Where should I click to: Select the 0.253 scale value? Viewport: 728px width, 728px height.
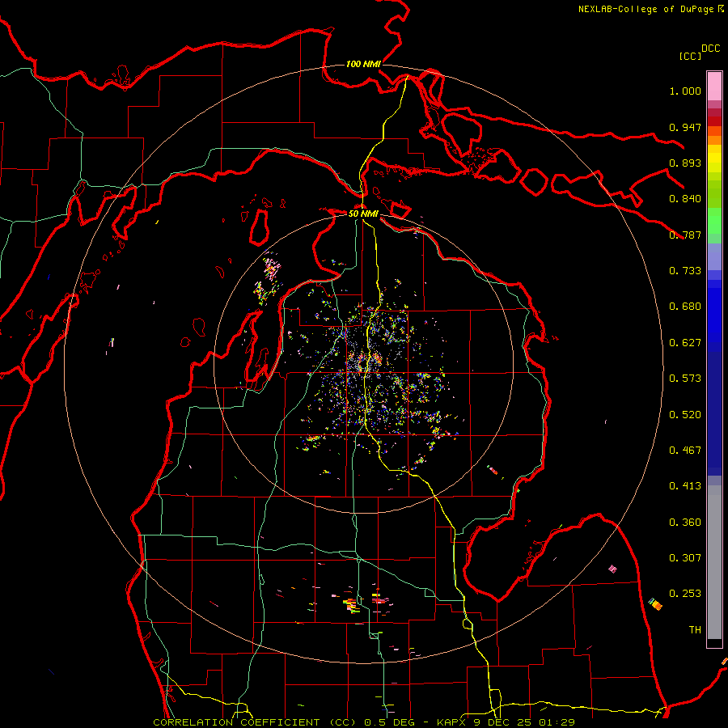(685, 594)
